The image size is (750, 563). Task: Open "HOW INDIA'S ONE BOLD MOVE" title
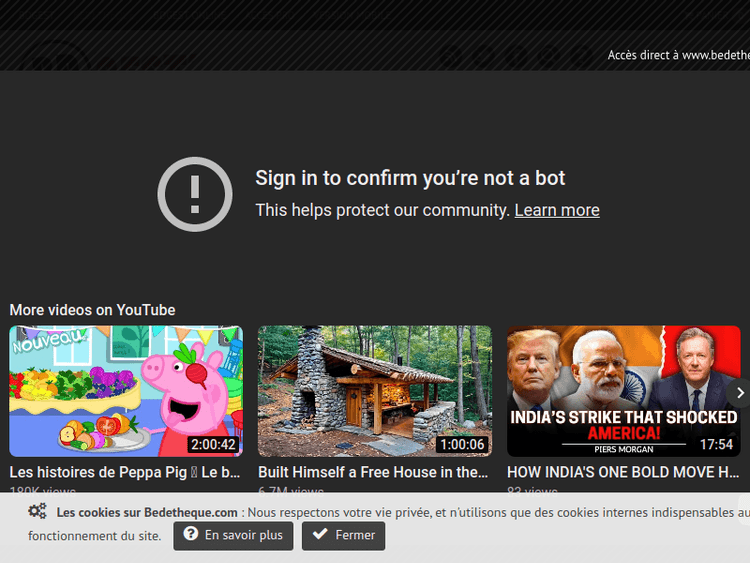click(x=623, y=472)
